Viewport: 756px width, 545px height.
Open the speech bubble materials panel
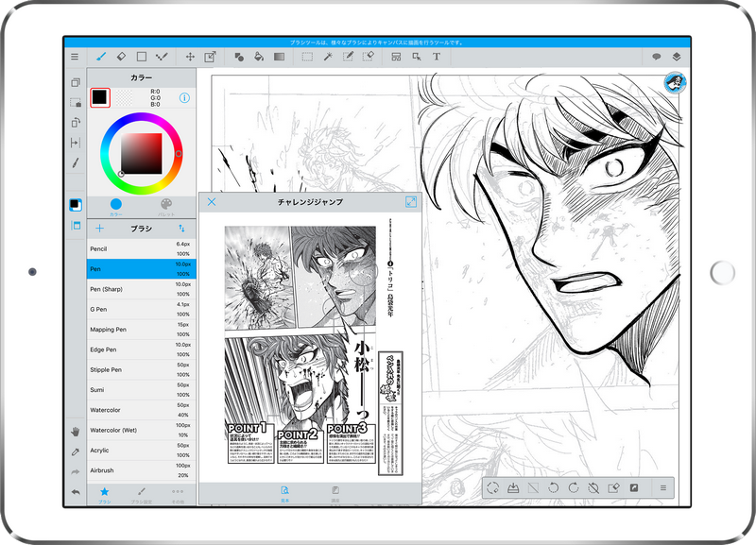coord(656,57)
